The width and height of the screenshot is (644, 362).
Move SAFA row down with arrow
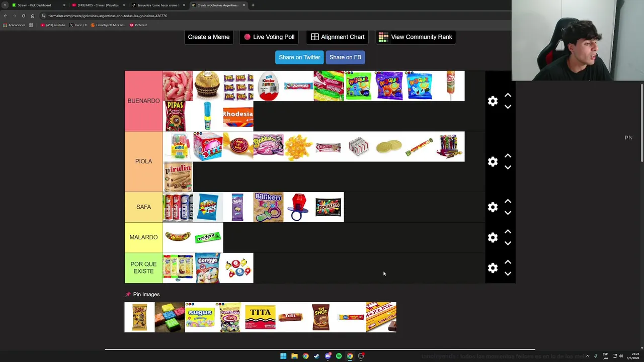(x=508, y=213)
